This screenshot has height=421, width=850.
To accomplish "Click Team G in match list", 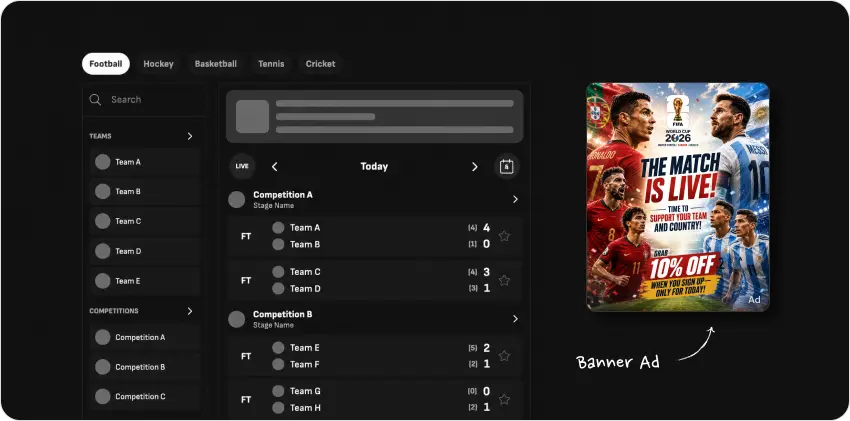I will (305, 391).
